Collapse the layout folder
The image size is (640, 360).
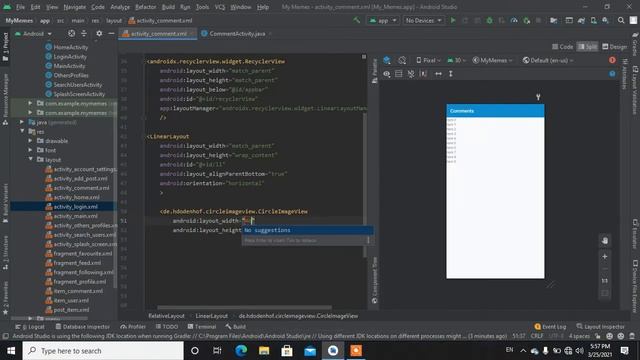(30, 160)
